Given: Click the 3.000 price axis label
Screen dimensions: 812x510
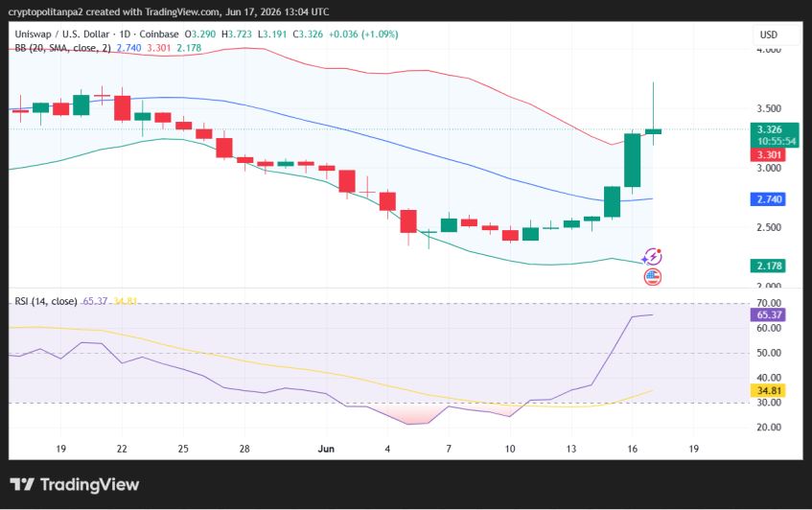Looking at the screenshot, I should tap(769, 169).
